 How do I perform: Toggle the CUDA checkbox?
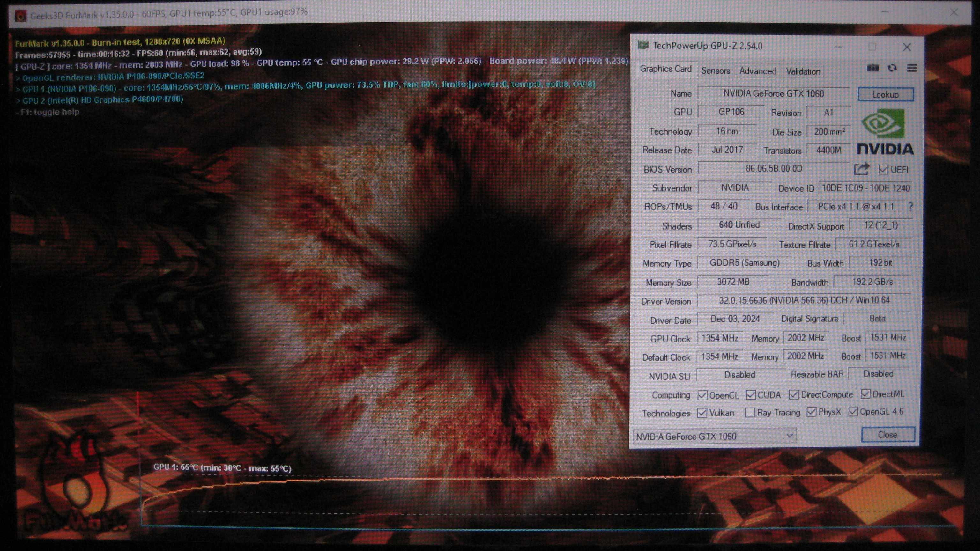[751, 395]
